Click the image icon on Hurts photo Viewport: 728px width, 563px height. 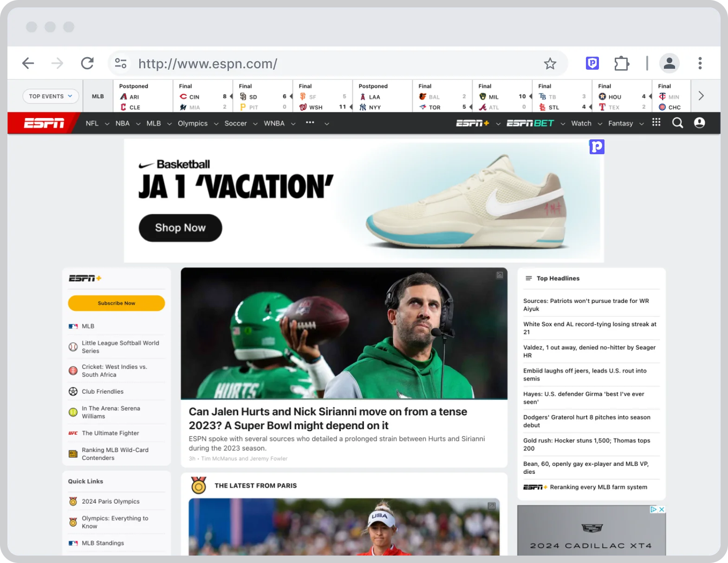point(500,275)
